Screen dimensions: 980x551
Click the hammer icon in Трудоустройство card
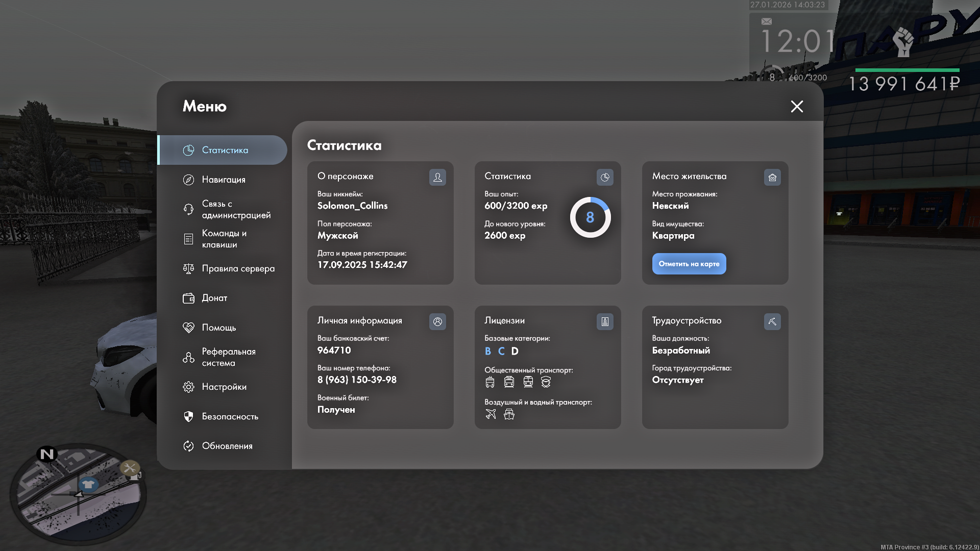pyautogui.click(x=772, y=321)
